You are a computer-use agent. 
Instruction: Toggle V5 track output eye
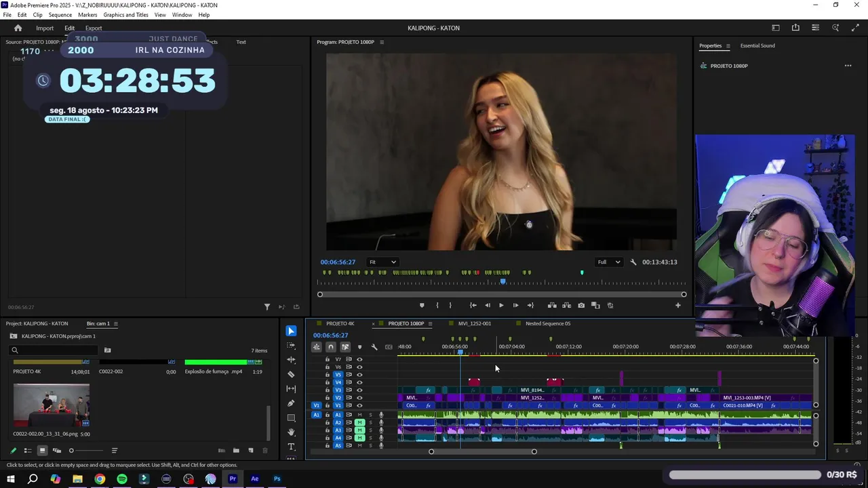tap(359, 375)
